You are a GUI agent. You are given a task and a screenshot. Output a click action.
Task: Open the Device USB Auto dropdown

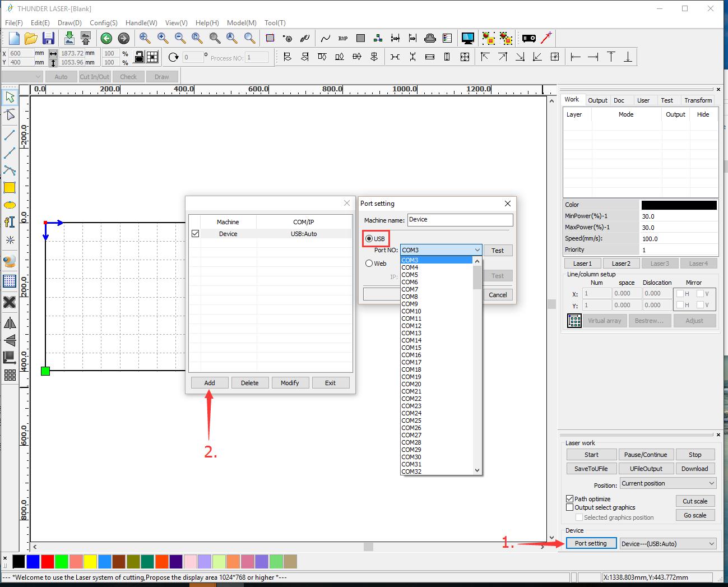[x=668, y=543]
